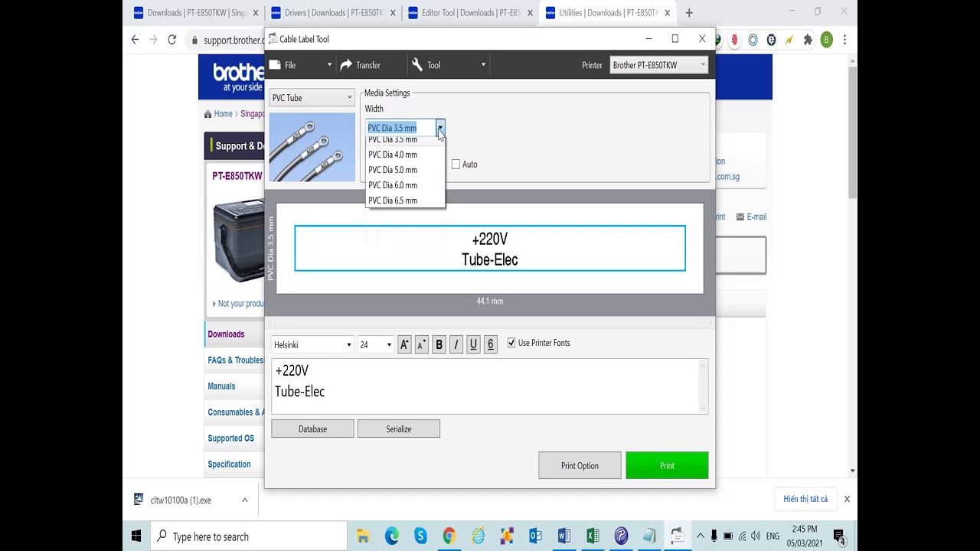This screenshot has height=551, width=980.
Task: Switch to the Editor Tool Downloads browser tab
Action: pos(469,13)
